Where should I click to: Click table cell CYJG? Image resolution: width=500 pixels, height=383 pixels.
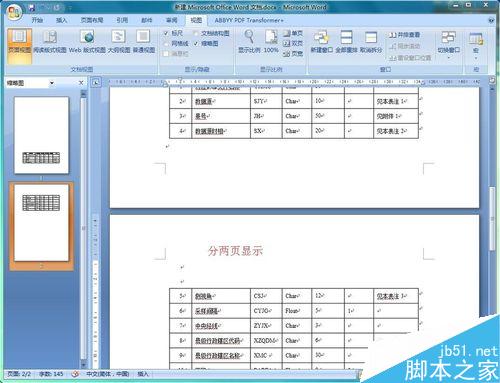click(266, 311)
